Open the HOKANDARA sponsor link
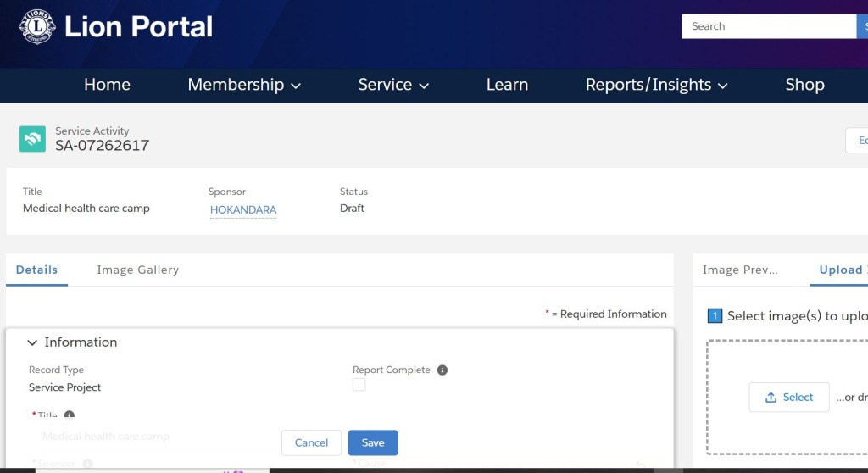This screenshot has width=868, height=473. (243, 210)
